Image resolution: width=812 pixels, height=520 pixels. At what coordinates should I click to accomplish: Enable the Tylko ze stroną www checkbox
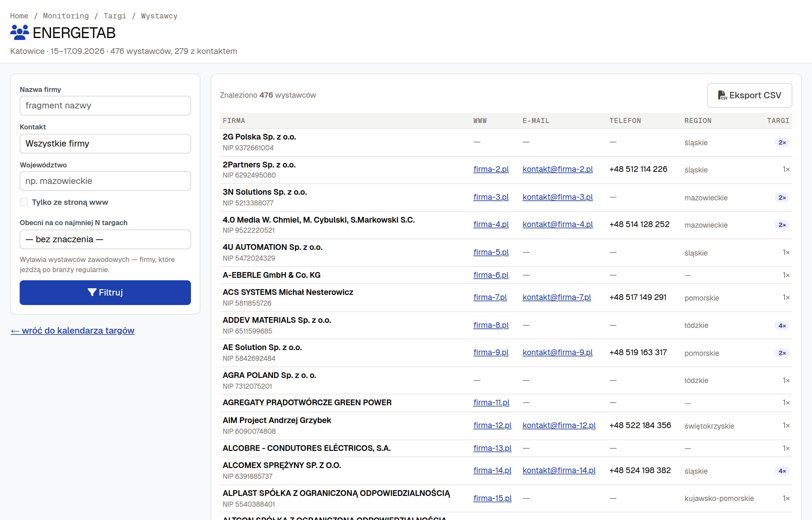(x=24, y=202)
